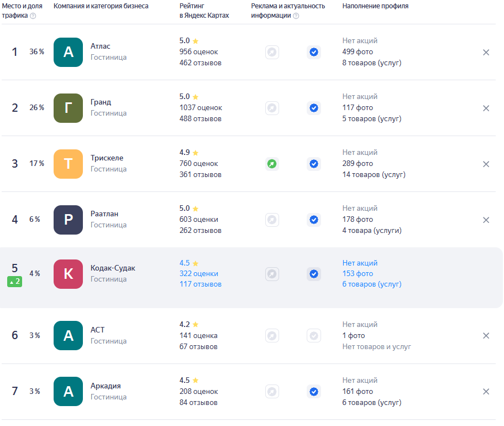Viewport: 504px width, 426px height.
Task: Click 14 товаров (услуг) in Трискеле row
Action: pyautogui.click(x=374, y=175)
